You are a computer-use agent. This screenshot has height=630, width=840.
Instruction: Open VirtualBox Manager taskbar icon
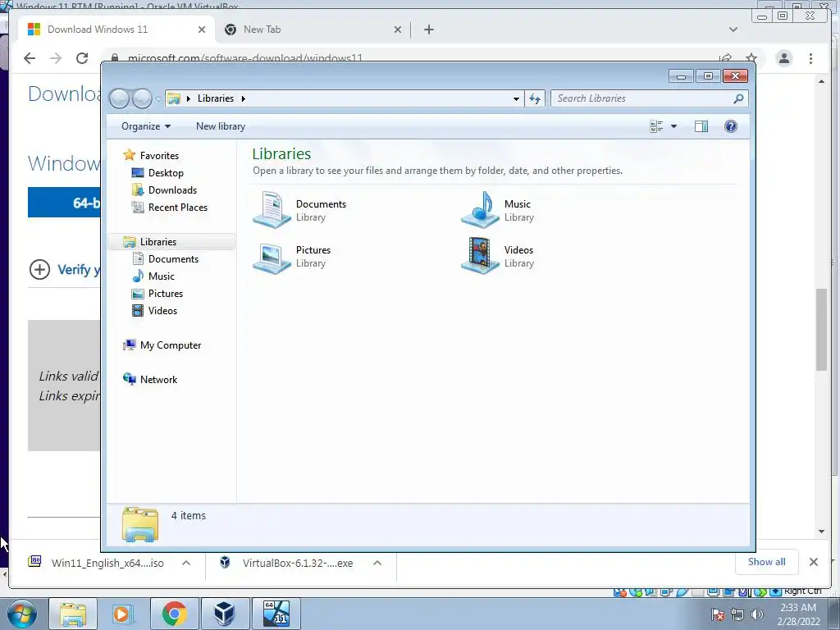pyautogui.click(x=225, y=614)
